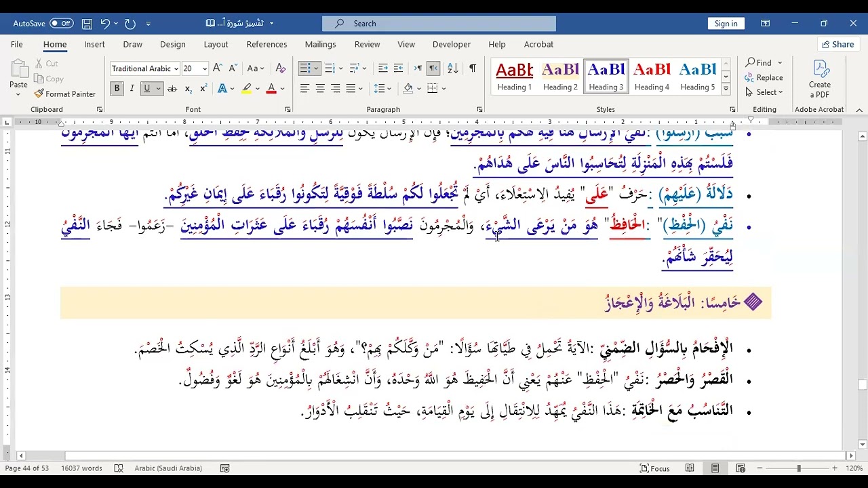This screenshot has width=868, height=488.
Task: Open line spacing dropdown
Action: pyautogui.click(x=383, y=89)
